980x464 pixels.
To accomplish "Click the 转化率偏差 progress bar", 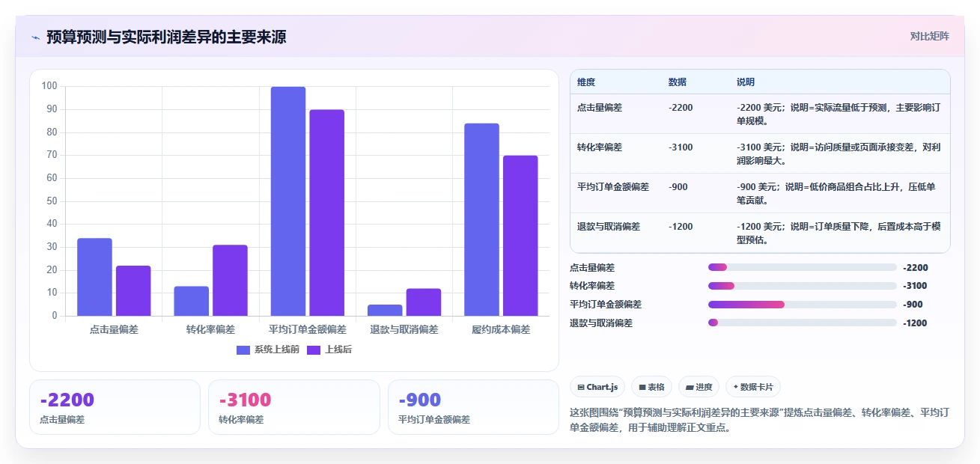I will [x=803, y=286].
